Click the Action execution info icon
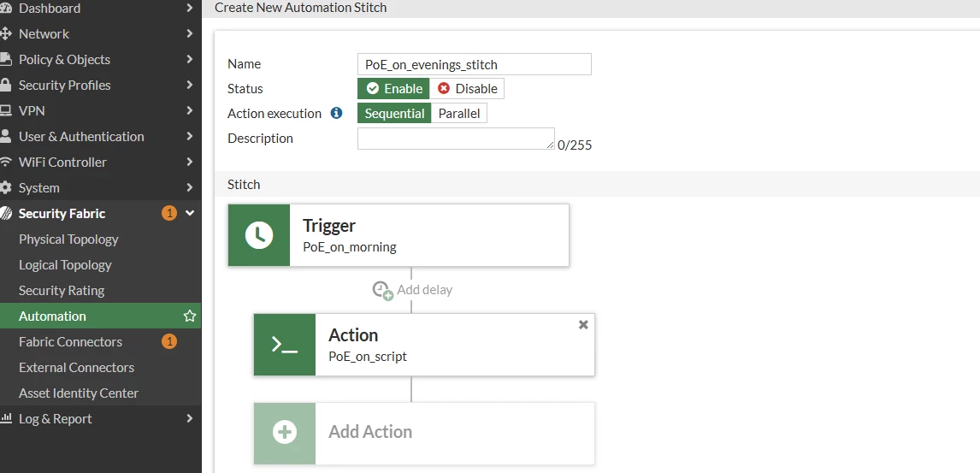 tap(336, 113)
